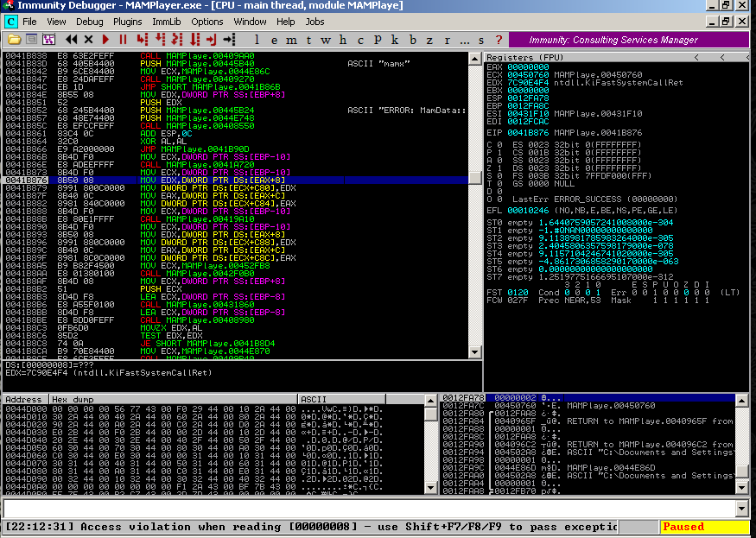
Task: Select the hex dump row at 0044D000
Action: click(214, 409)
